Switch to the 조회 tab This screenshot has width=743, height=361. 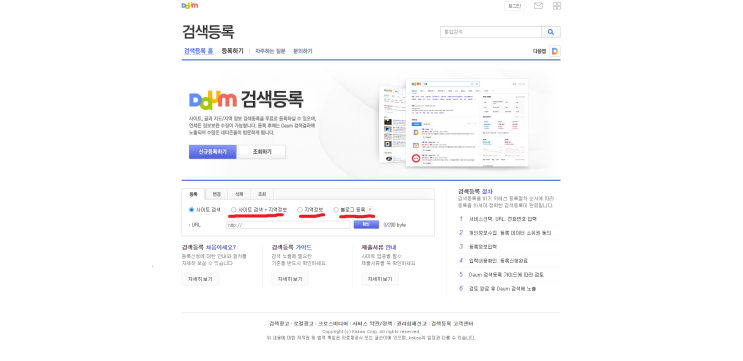coord(262,194)
